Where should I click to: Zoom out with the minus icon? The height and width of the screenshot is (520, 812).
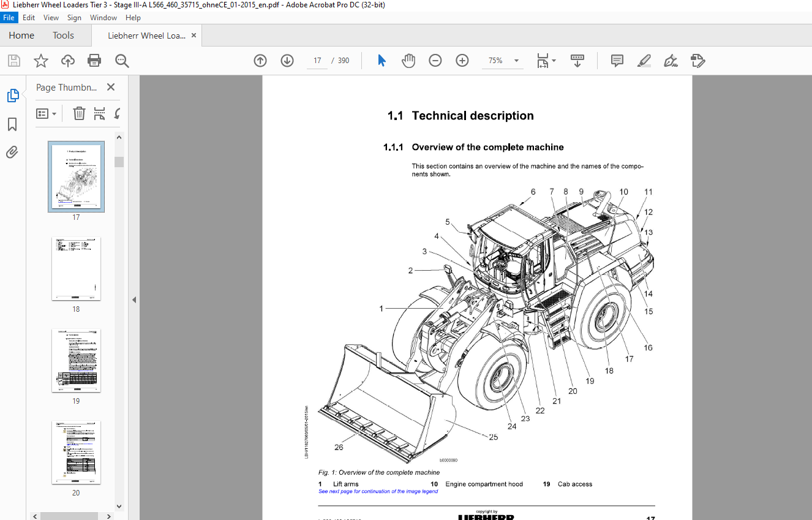pos(435,61)
